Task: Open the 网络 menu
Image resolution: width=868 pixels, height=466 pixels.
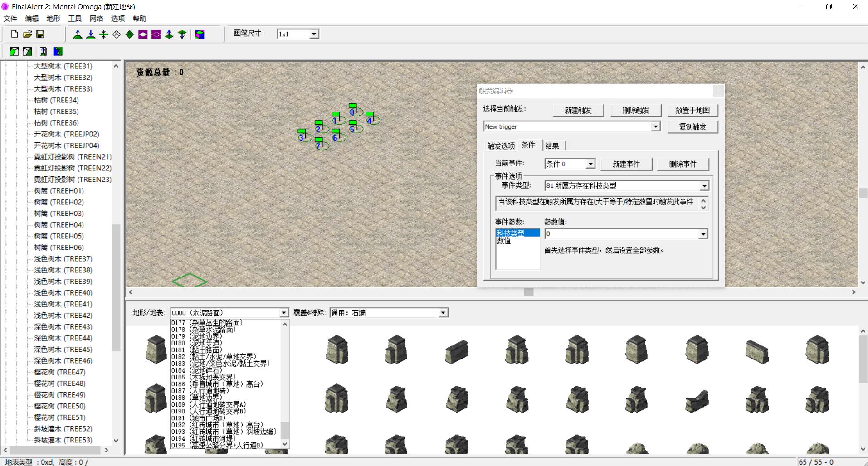Action: click(96, 19)
